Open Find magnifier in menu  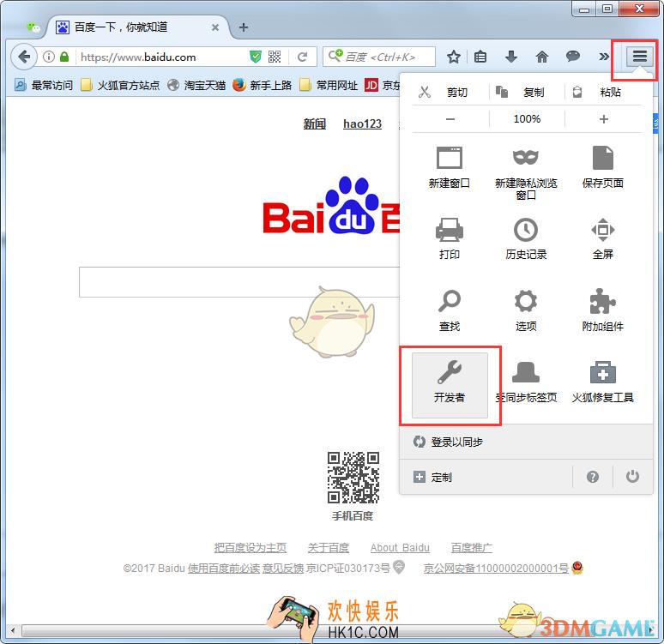click(x=450, y=310)
